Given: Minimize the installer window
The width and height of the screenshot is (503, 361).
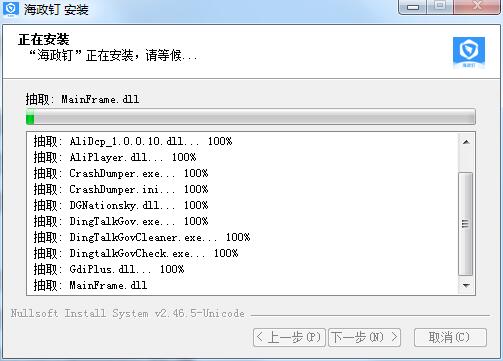Looking at the screenshot, I should tap(413, 7).
